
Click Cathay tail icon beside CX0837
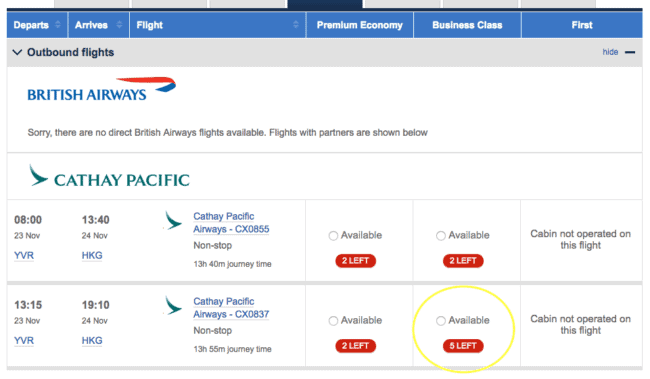pyautogui.click(x=173, y=306)
